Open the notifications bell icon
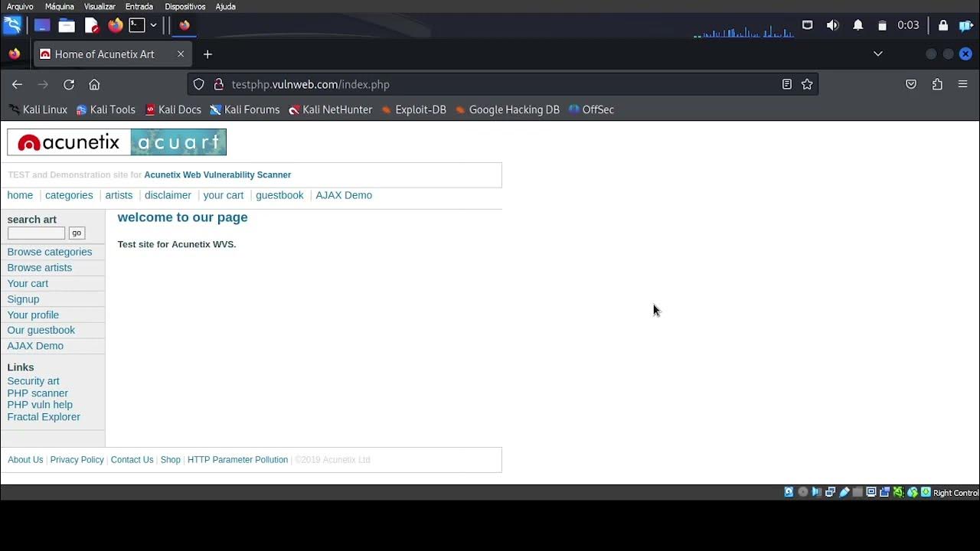This screenshot has height=551, width=980. (857, 25)
